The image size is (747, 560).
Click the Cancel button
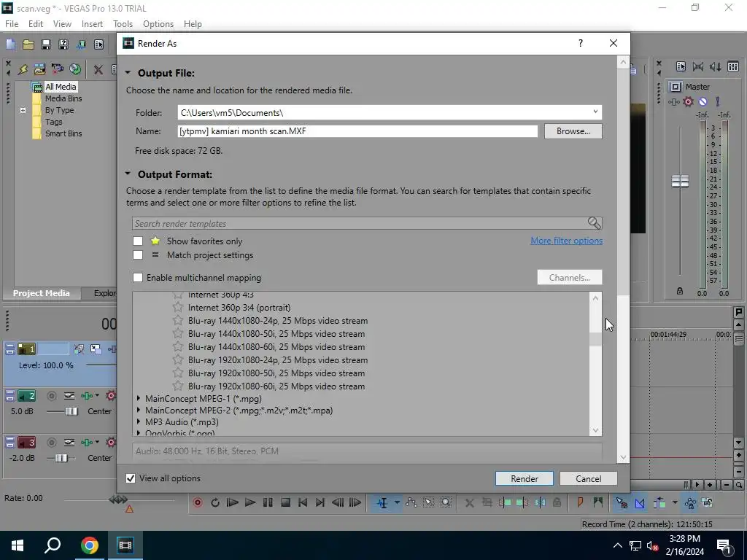(x=589, y=478)
